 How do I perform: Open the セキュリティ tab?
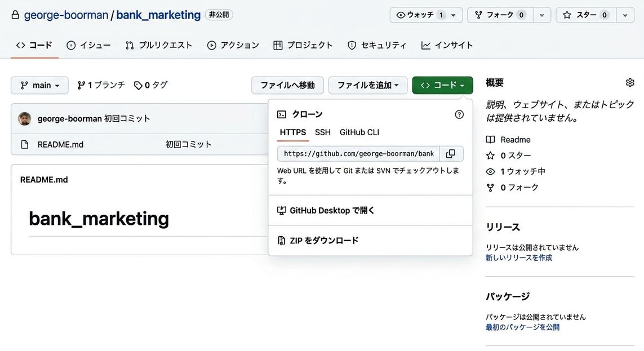click(377, 45)
